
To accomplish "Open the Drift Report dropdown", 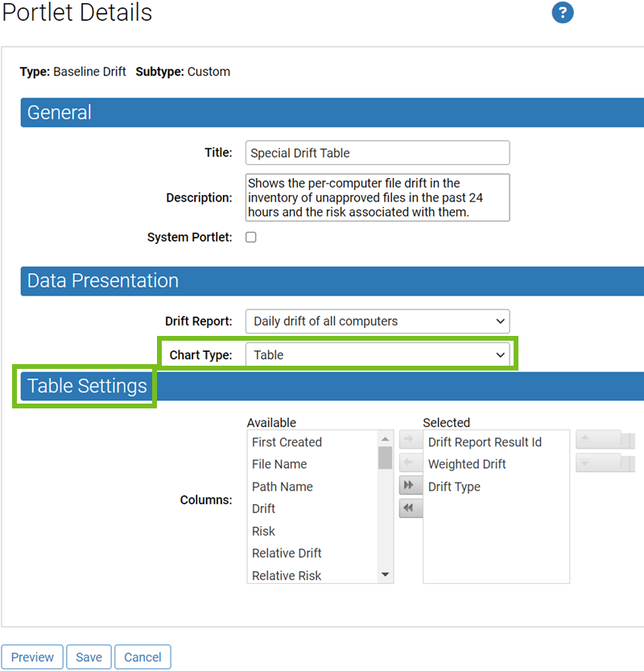I will point(377,321).
